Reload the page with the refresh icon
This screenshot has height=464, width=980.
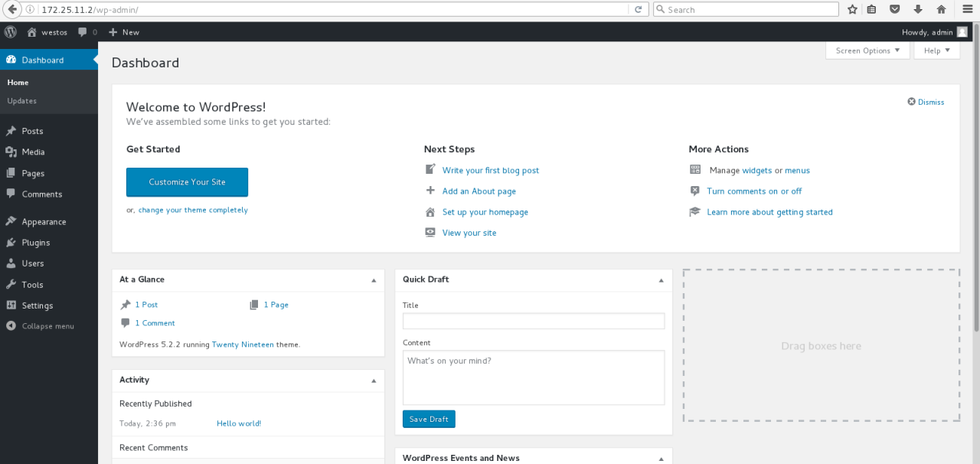[x=638, y=9]
